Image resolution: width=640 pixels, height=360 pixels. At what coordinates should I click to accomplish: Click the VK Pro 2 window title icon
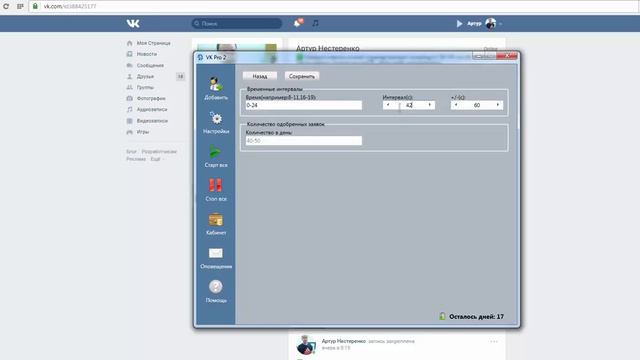tap(200, 57)
